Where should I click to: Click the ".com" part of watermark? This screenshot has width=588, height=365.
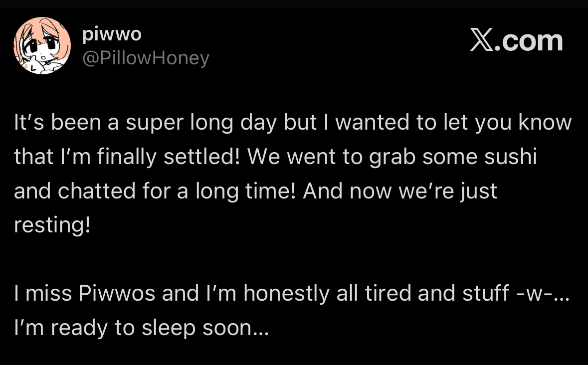point(529,41)
